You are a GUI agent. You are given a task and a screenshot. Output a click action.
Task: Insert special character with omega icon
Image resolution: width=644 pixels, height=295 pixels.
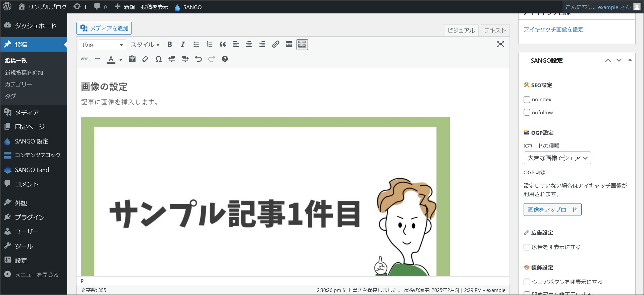click(158, 59)
